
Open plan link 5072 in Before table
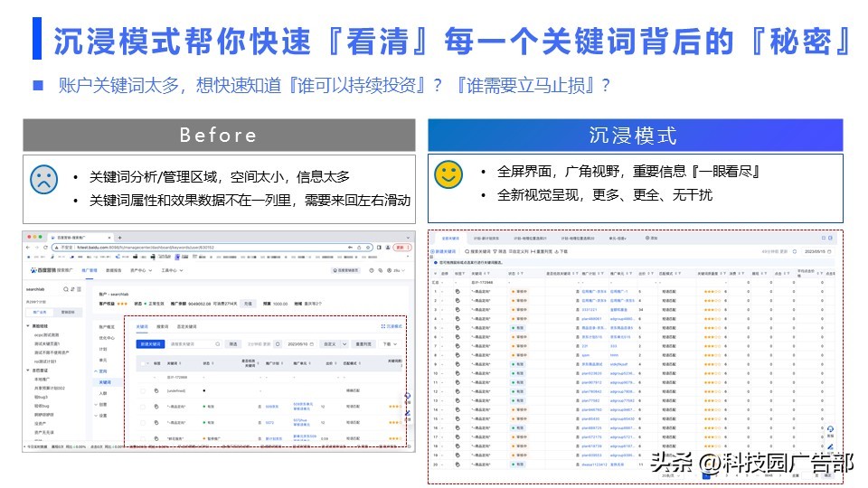coord(269,422)
